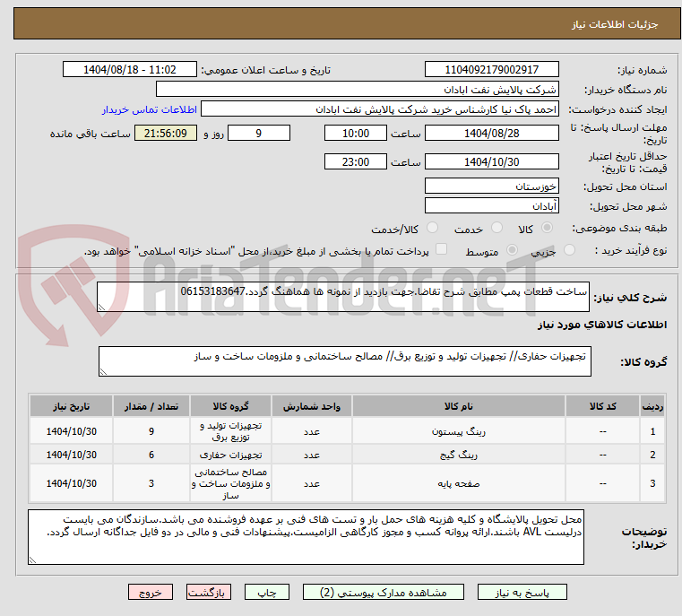The width and height of the screenshot is (682, 616).
Task: Click the بازگشت back button
Action: 208,592
